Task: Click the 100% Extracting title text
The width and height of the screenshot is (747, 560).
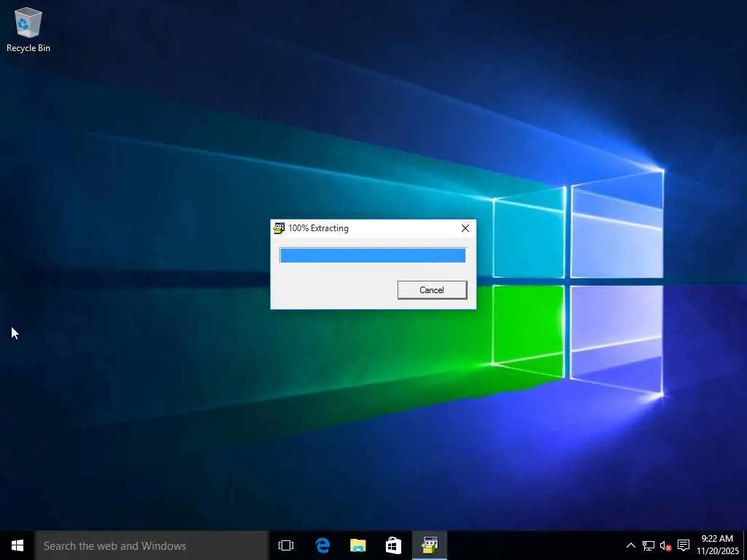Action: click(318, 228)
